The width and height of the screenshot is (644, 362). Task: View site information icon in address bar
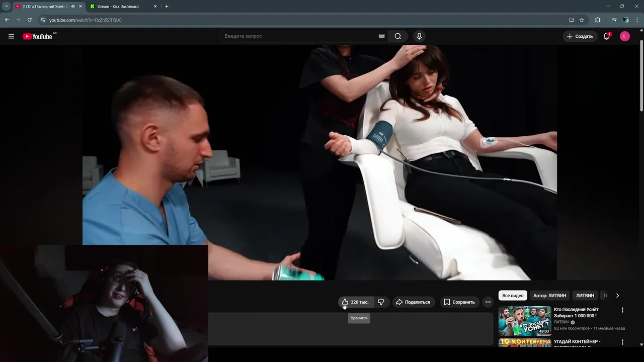point(43,20)
